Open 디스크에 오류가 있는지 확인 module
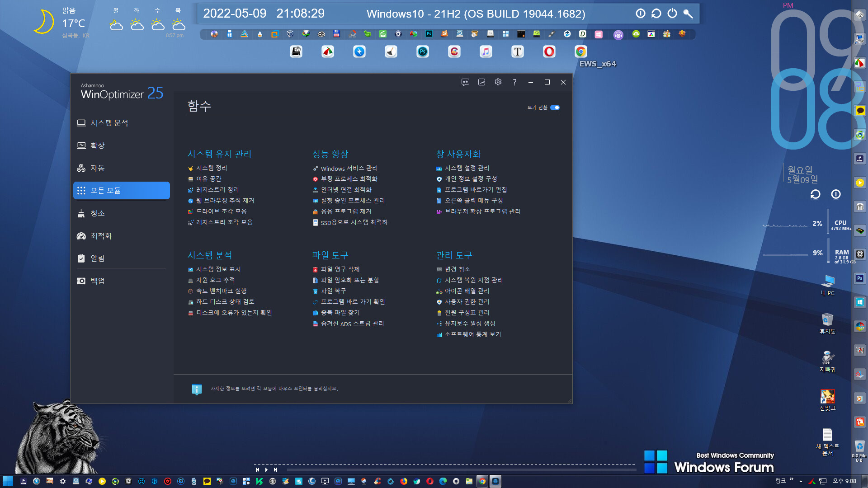 click(x=230, y=313)
